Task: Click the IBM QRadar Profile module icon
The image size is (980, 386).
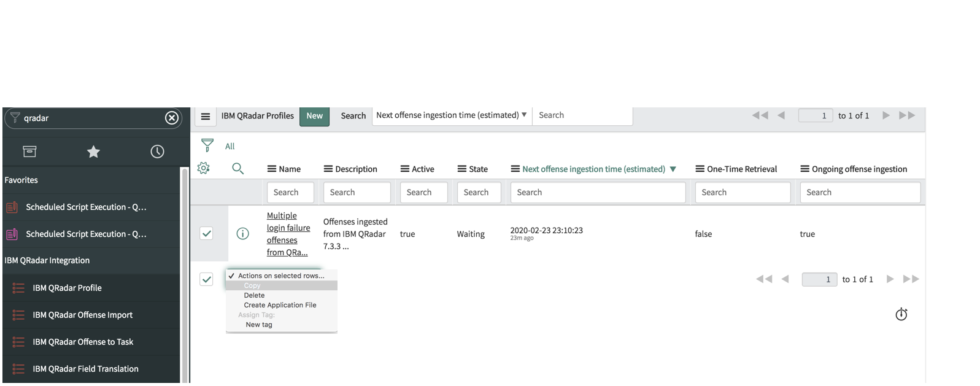Action: coord(18,288)
